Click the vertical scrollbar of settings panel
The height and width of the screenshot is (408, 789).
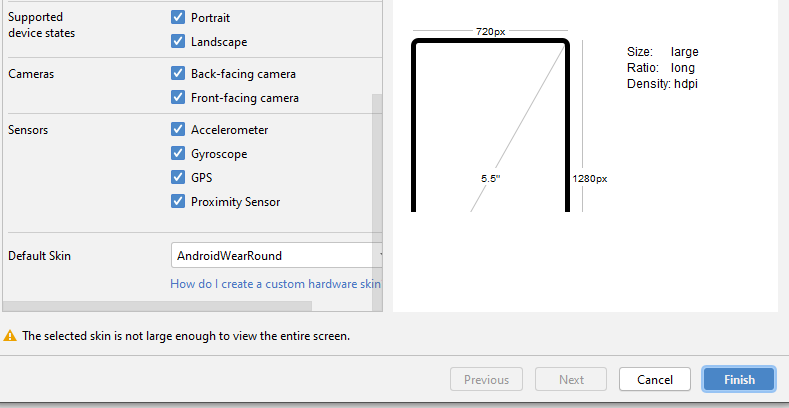click(x=377, y=201)
